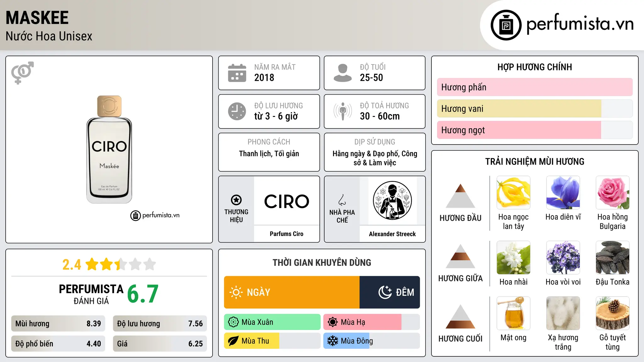Click the moon icon beside Đêm
Viewport: 644px width, 362px height.
pyautogui.click(x=385, y=292)
